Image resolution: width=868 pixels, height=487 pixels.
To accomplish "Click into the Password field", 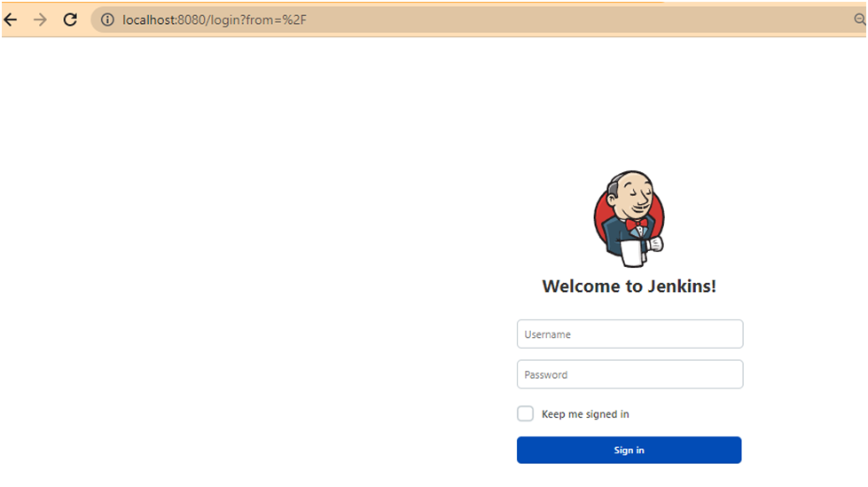I will 630,374.
